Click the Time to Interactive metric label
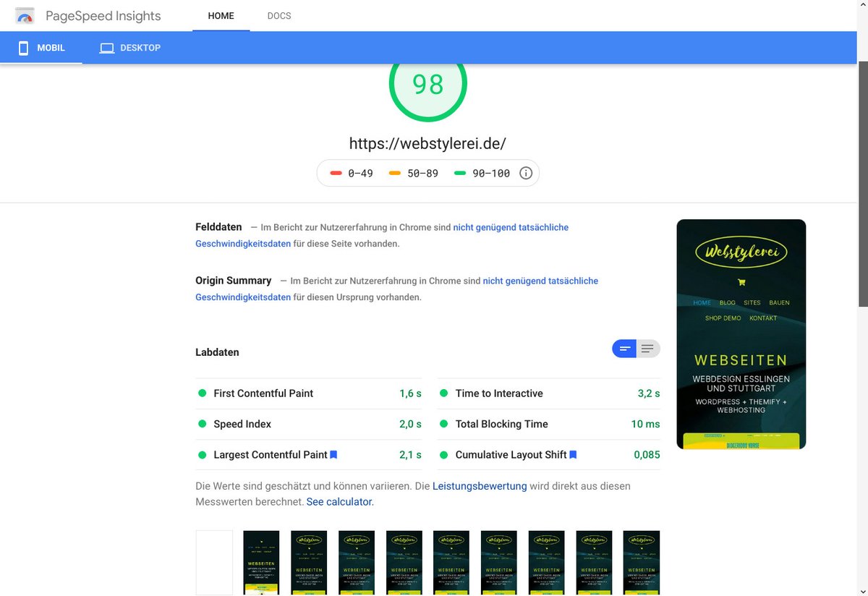The height and width of the screenshot is (596, 868). (x=499, y=393)
